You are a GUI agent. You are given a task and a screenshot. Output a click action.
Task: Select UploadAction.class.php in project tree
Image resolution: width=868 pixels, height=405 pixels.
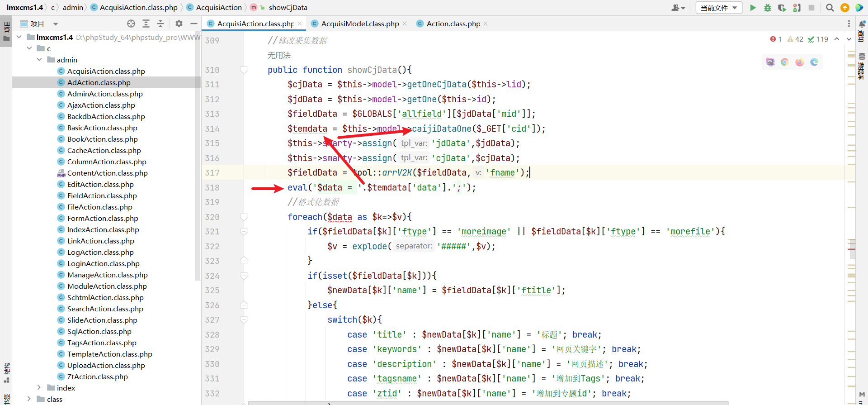tap(107, 365)
